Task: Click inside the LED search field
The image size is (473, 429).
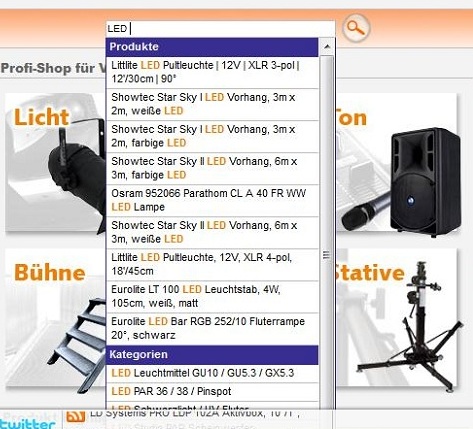Action: coord(220,29)
